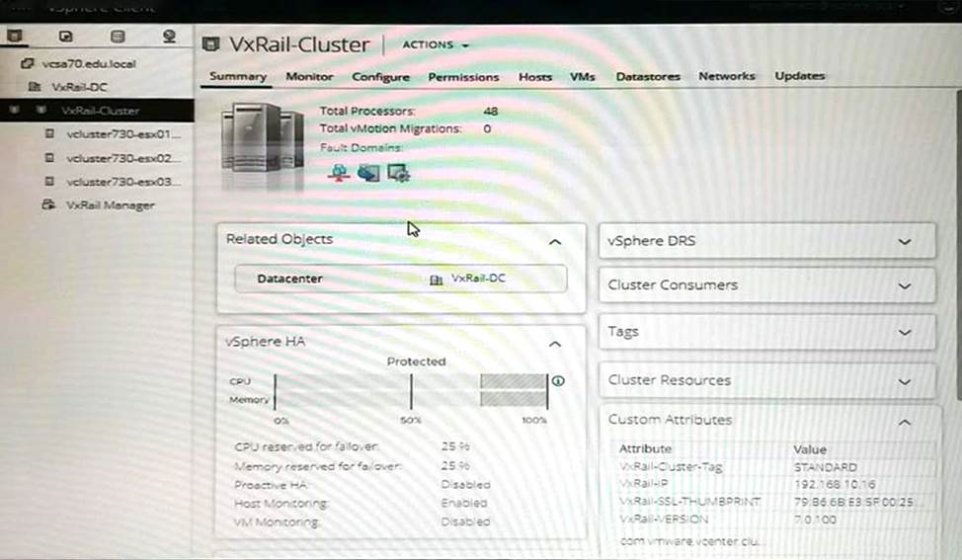Screen dimensions: 962x560
Task: Open the Hosts and Clusters inventory view
Action: (x=14, y=38)
